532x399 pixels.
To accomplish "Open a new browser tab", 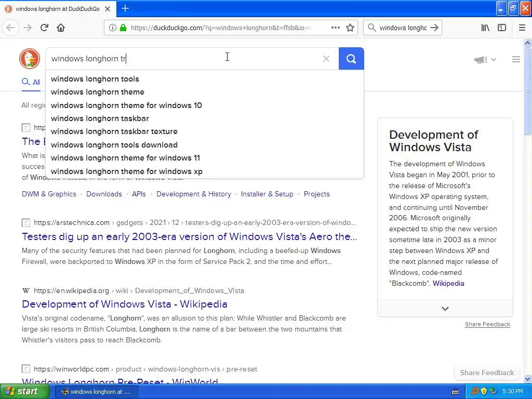I will point(125,8).
